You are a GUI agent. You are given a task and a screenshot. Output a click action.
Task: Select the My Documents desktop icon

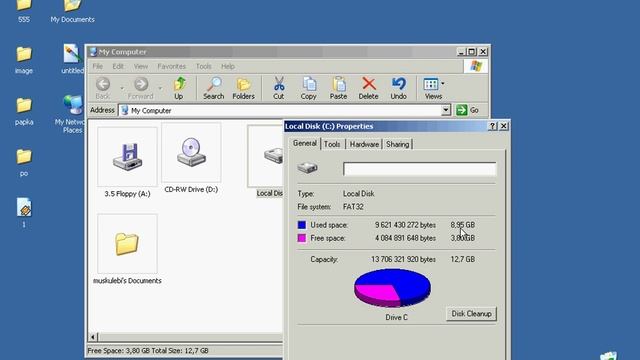pos(72,11)
